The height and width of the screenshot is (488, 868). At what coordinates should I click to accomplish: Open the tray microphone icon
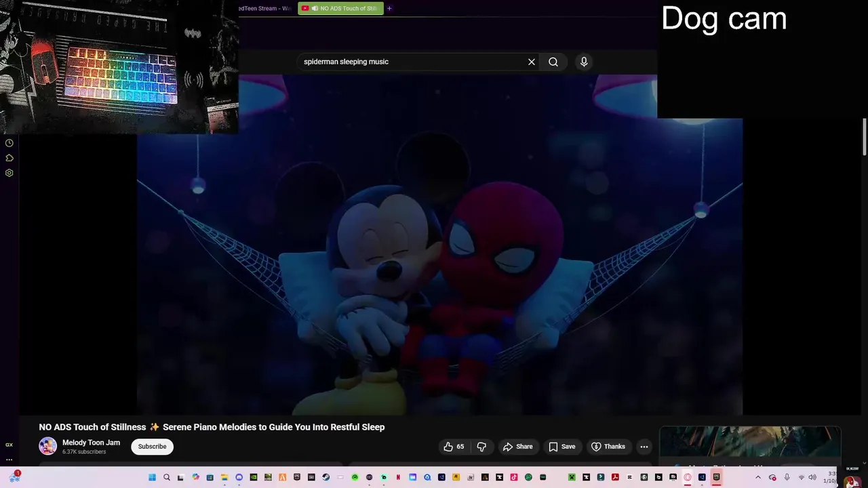click(787, 477)
